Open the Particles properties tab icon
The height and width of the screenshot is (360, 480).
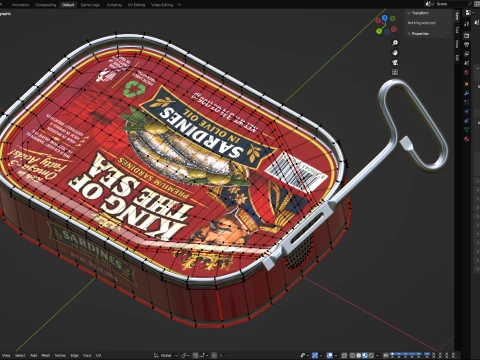(x=467, y=103)
